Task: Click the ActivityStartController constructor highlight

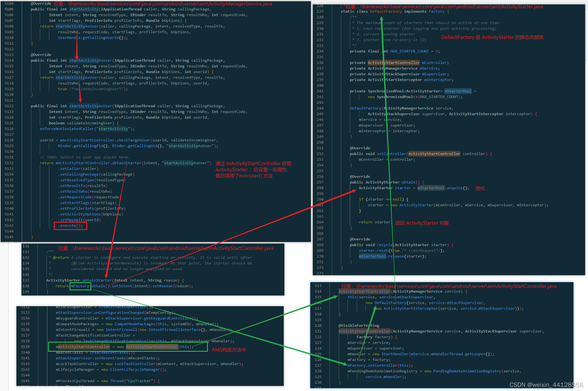Action: click(364, 291)
